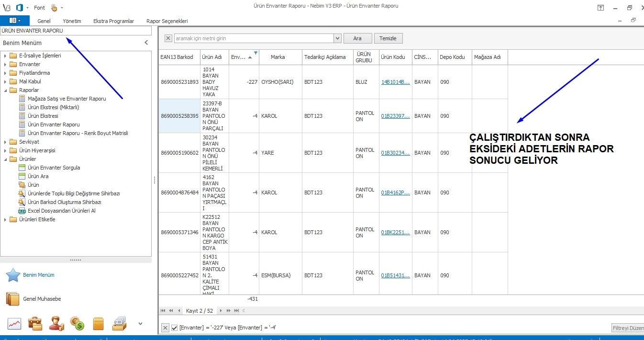Open the briefcase module icon
This screenshot has width=644, height=340.
[x=35, y=324]
